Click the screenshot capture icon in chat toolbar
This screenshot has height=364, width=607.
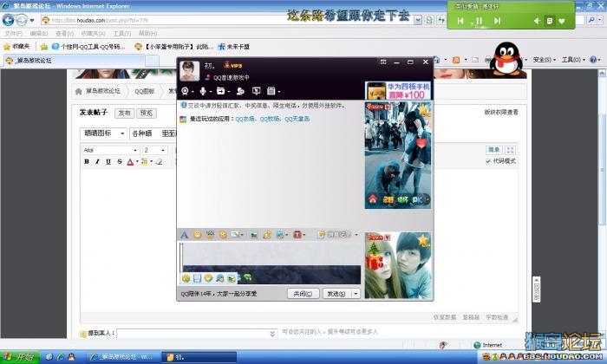pos(280,235)
